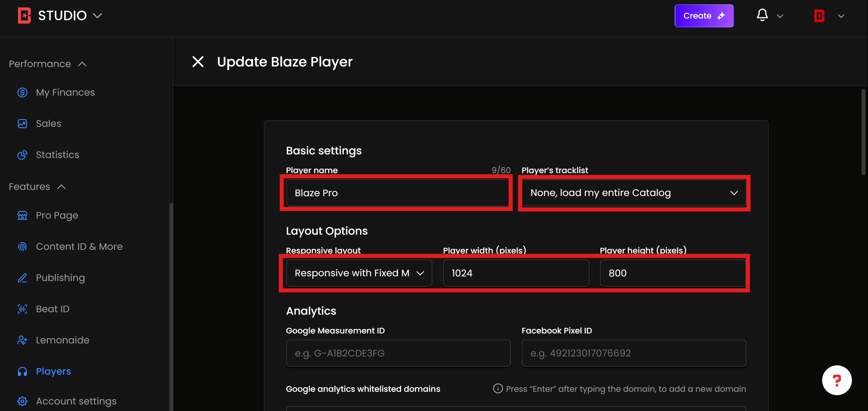The width and height of the screenshot is (868, 411).
Task: Click the Lemonaide sidebar label
Action: [62, 340]
